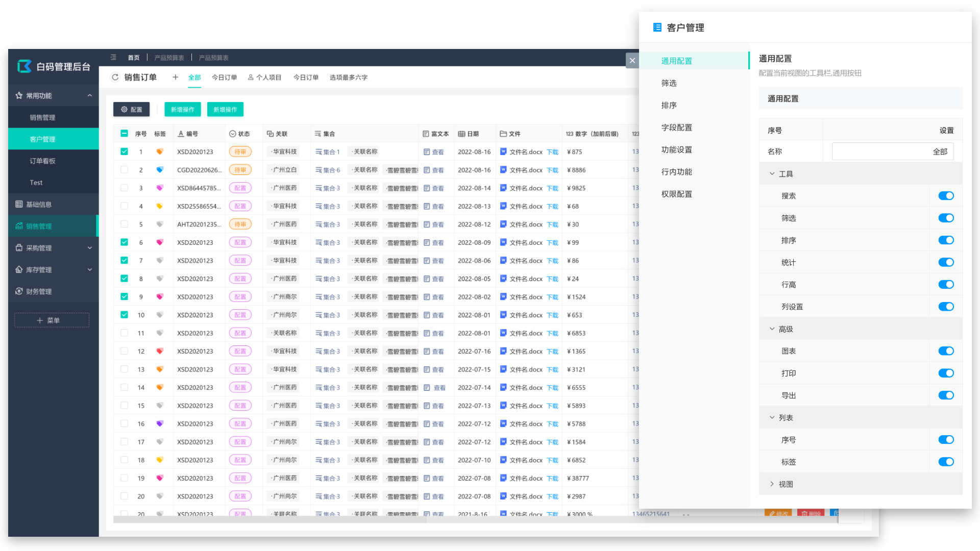Collapse the 高级 section
The width and height of the screenshot is (980, 551).
click(772, 329)
